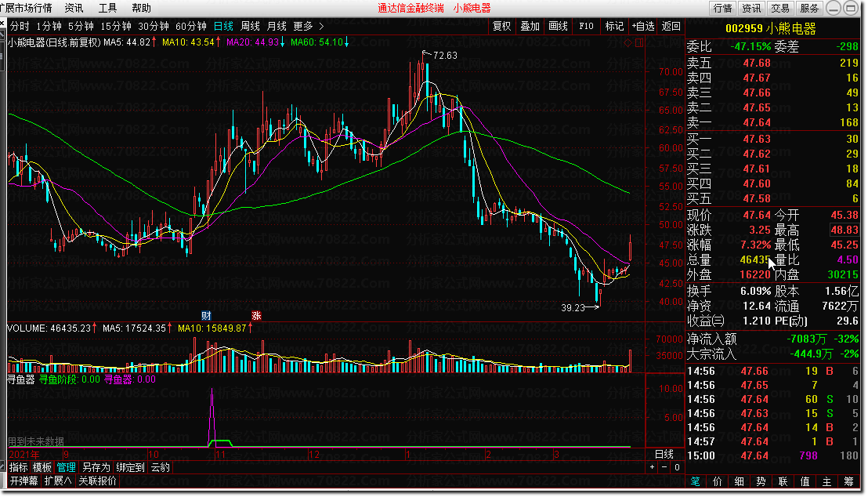Select the 30分钟 chart period
The width and height of the screenshot is (868, 497).
tap(154, 26)
